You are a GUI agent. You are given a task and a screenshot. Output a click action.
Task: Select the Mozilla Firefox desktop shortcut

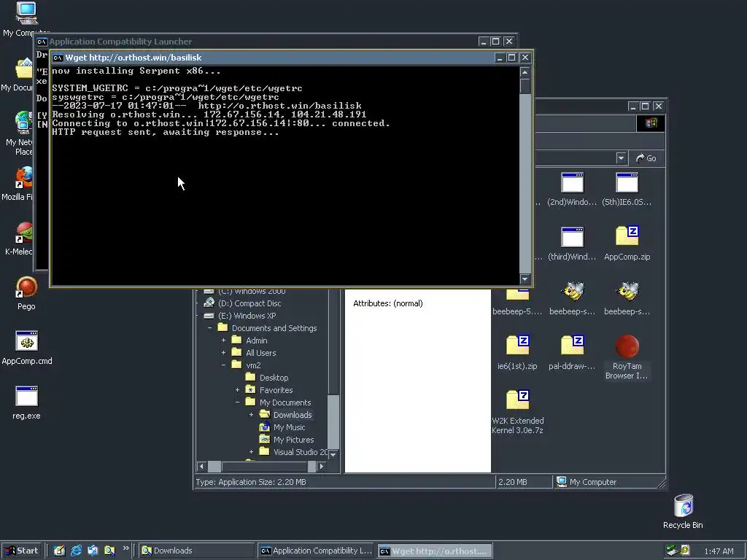(23, 179)
